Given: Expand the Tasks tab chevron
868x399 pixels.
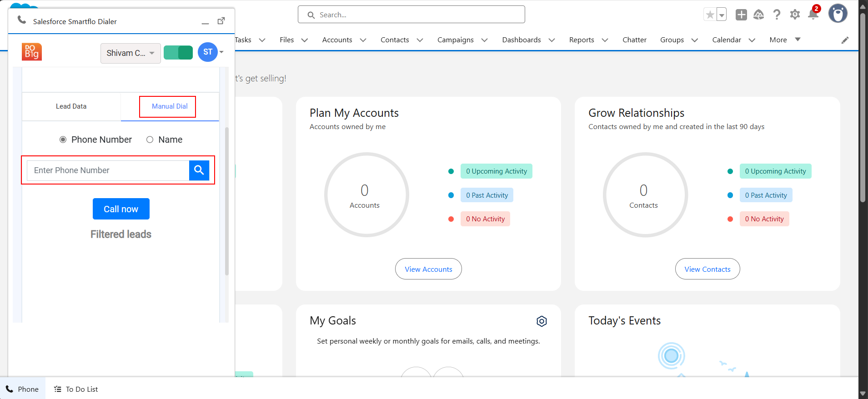Looking at the screenshot, I should coord(262,40).
